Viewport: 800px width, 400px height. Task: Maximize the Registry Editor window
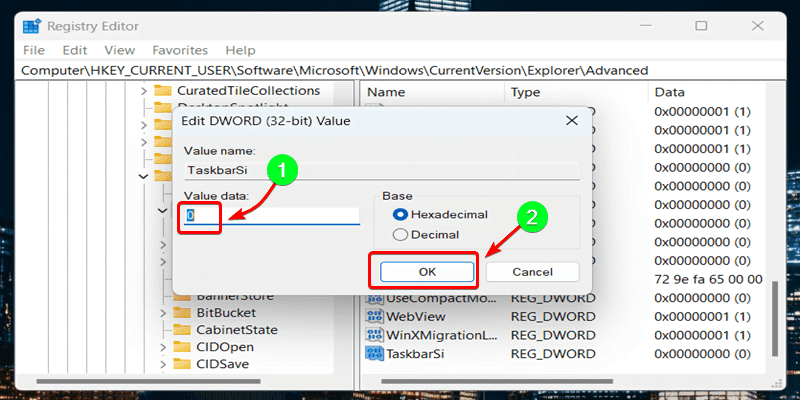(702, 26)
